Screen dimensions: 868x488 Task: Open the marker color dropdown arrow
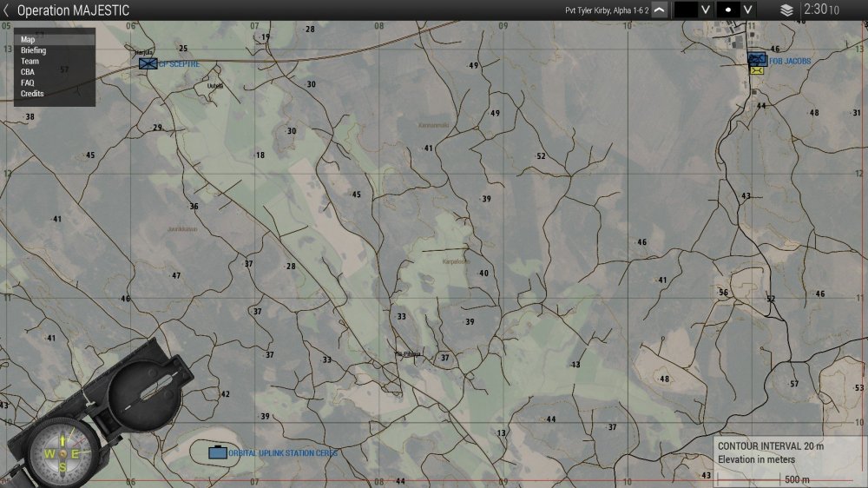pos(706,10)
